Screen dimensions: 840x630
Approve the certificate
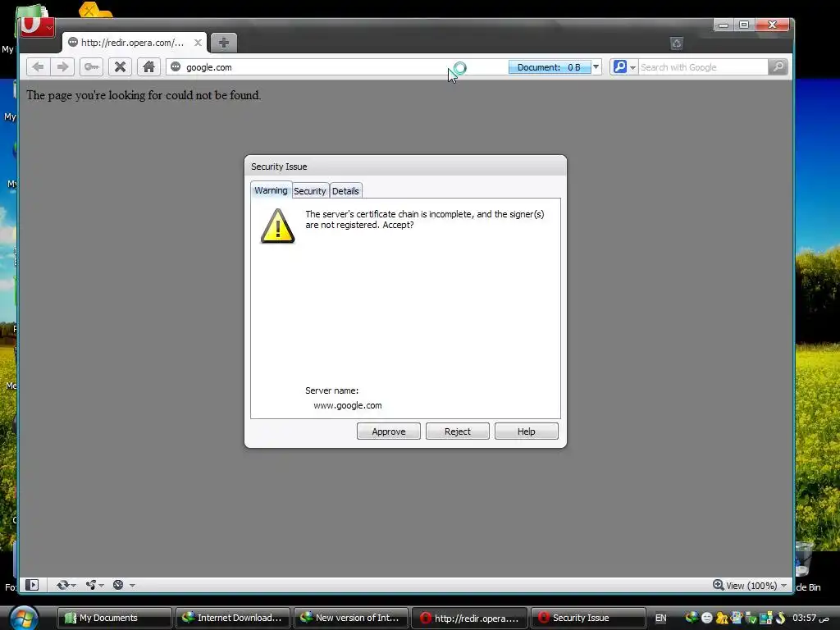[388, 431]
